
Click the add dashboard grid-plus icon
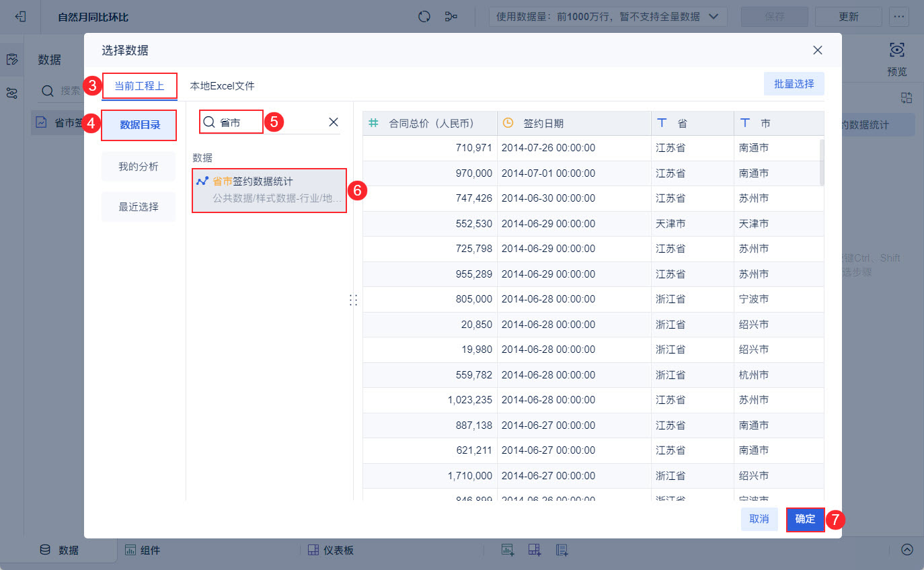click(x=535, y=550)
